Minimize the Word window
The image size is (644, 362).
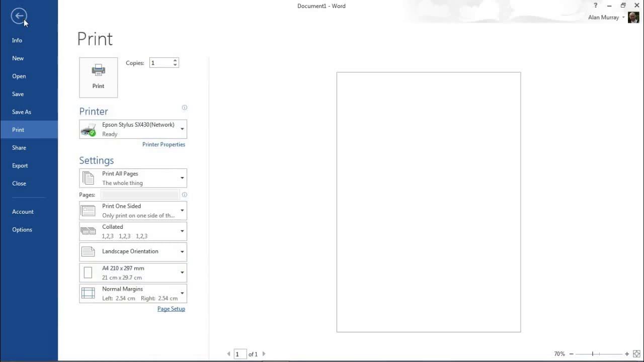point(609,6)
